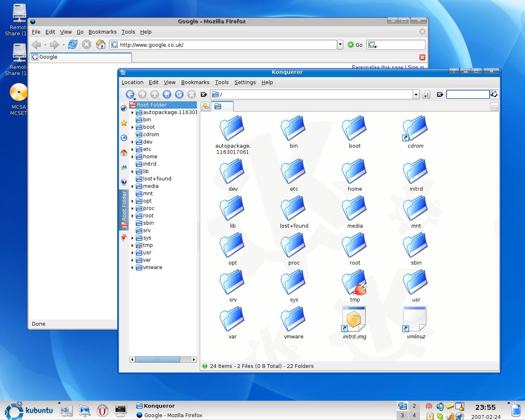
Task: Open the history clock sidebar panel
Action: pyautogui.click(x=123, y=138)
